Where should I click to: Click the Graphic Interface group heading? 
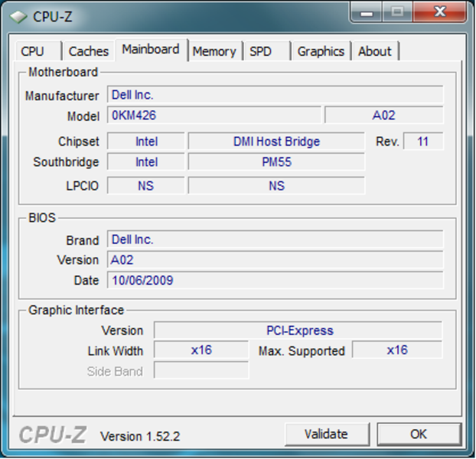[x=76, y=310]
